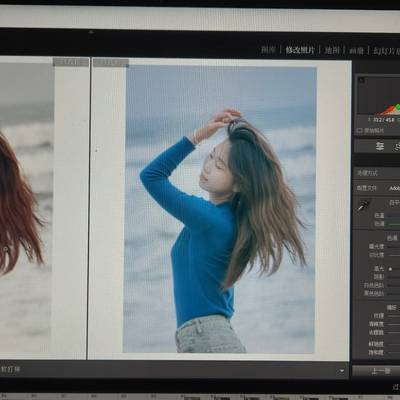Adjust the green 色调 tint slider
This screenshot has width=400, height=400.
tap(394, 224)
